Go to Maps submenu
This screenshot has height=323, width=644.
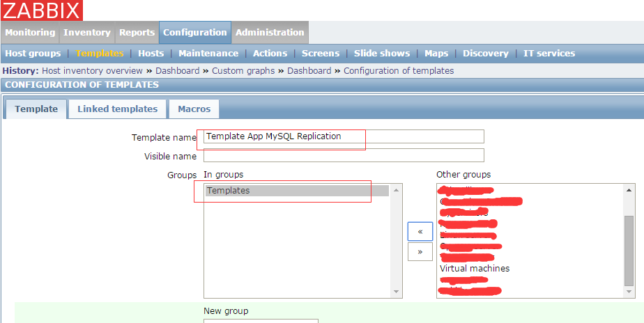[x=436, y=54]
